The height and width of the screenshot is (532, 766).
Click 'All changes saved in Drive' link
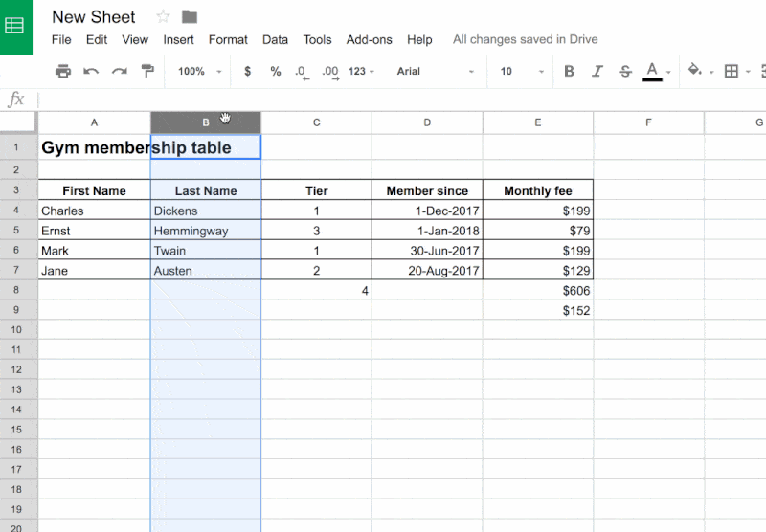pos(525,40)
